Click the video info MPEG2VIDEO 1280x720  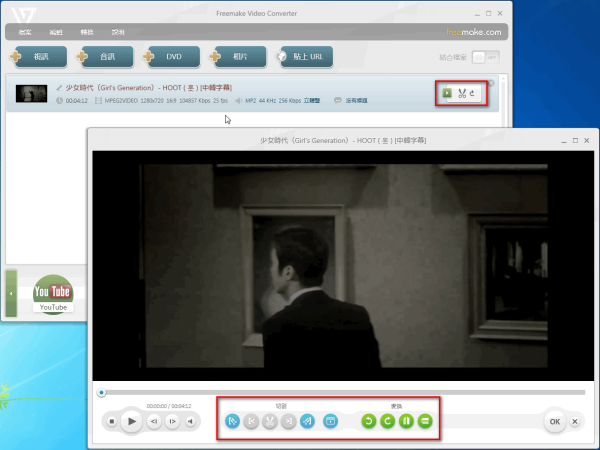pos(166,101)
